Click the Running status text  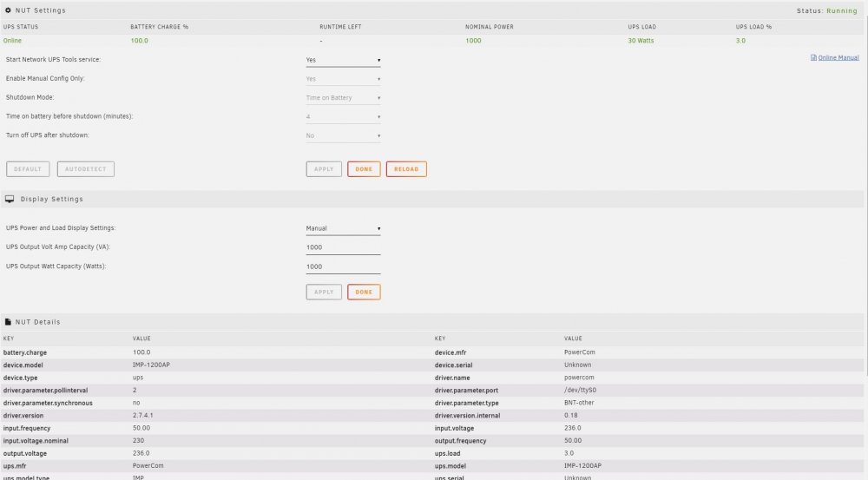point(841,10)
